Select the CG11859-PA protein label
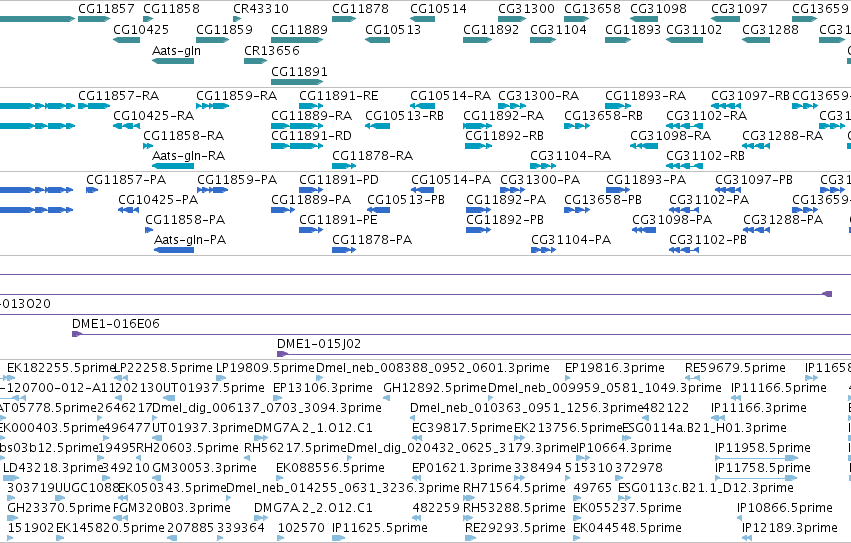Image resolution: width=851 pixels, height=543 pixels. pyautogui.click(x=237, y=180)
